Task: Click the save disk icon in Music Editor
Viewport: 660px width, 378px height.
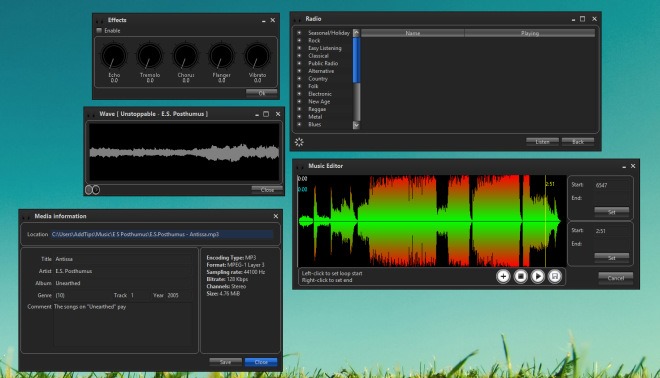Action: [x=555, y=276]
